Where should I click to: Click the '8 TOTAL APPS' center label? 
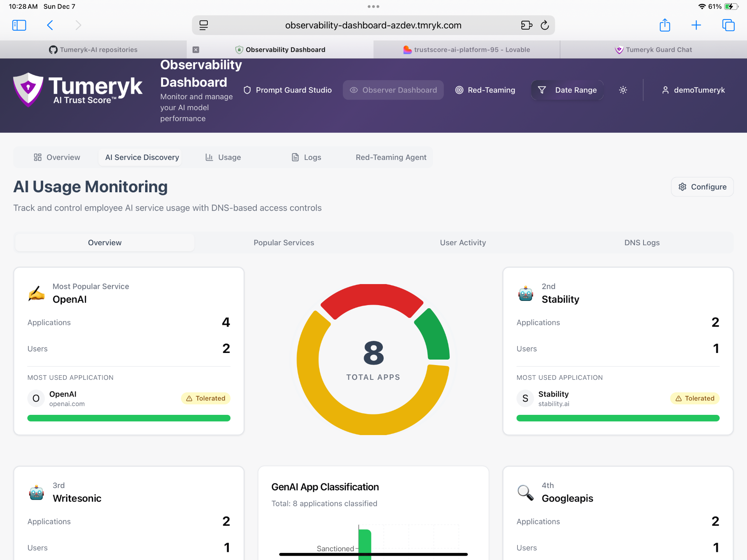[373, 360]
